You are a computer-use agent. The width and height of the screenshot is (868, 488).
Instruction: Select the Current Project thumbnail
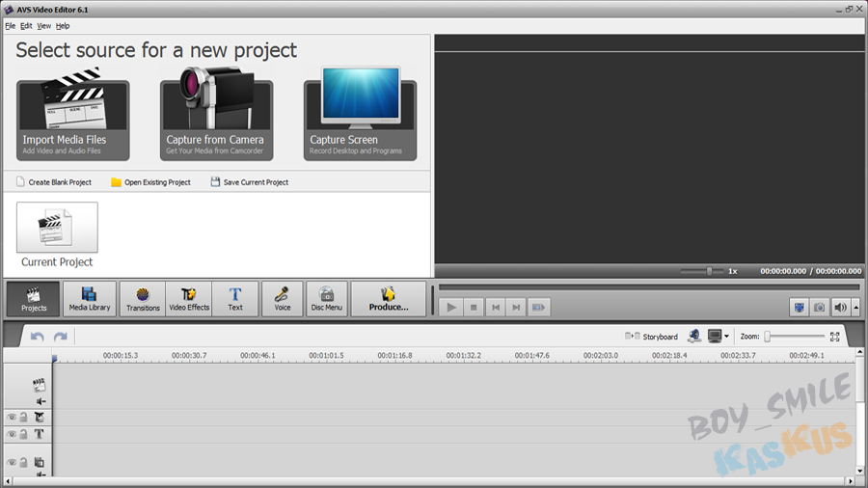click(x=57, y=228)
